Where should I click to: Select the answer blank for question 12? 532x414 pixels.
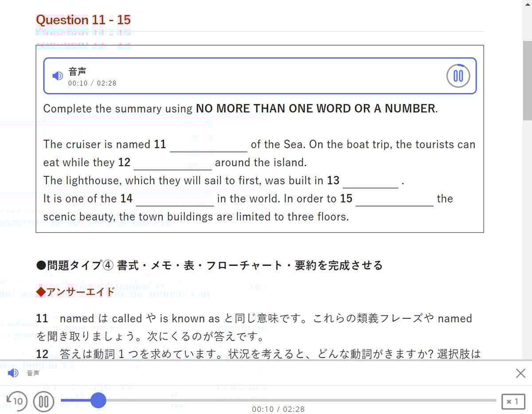[172, 163]
